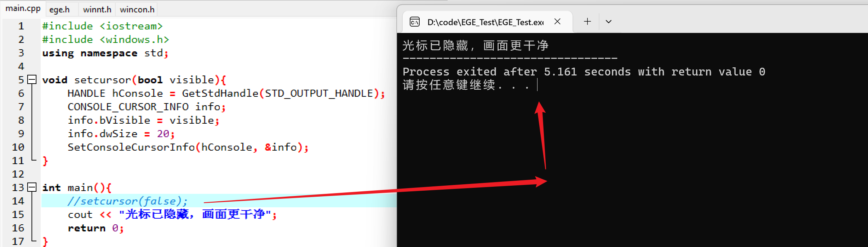Collapse the main function fold marker
Image resolution: width=868 pixels, height=247 pixels.
[32, 187]
